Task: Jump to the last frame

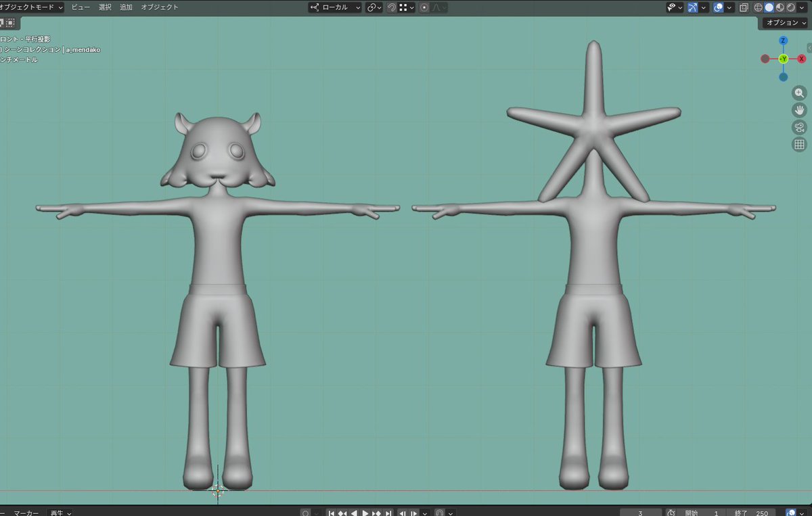Action: pyautogui.click(x=388, y=513)
